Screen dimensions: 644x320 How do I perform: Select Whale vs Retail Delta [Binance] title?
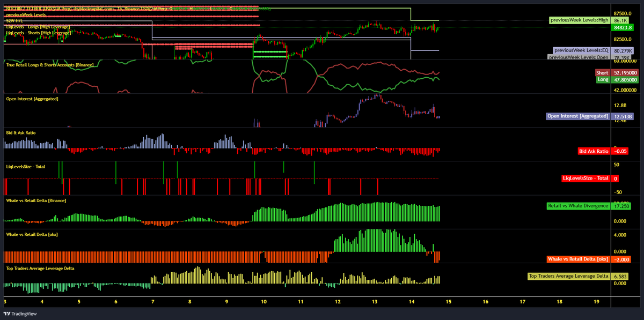[36, 200]
